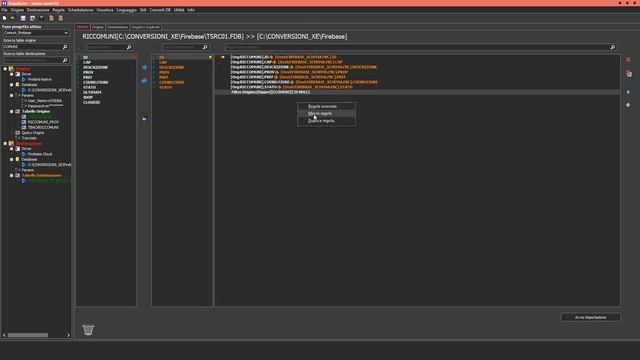This screenshot has height=360, width=640.
Task: Click magnifier of Ricerca table destinazione
Action: coord(65,60)
